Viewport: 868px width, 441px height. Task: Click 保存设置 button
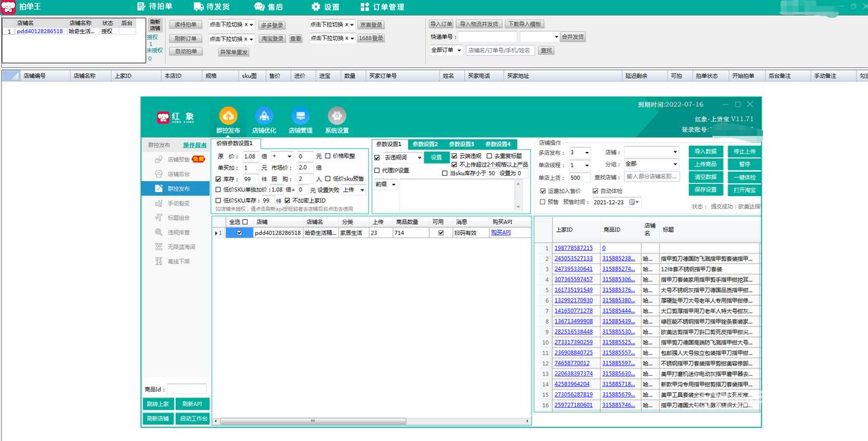705,190
